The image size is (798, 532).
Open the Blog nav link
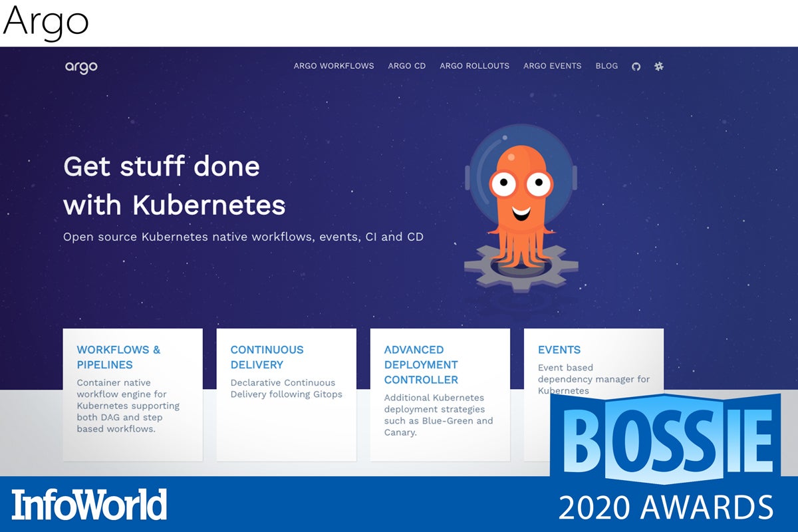coord(606,66)
